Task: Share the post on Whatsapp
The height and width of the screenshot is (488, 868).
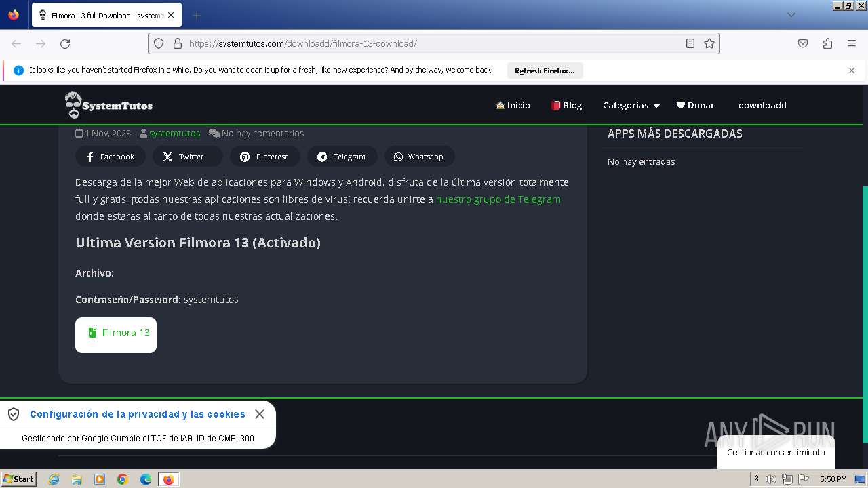Action: [420, 157]
